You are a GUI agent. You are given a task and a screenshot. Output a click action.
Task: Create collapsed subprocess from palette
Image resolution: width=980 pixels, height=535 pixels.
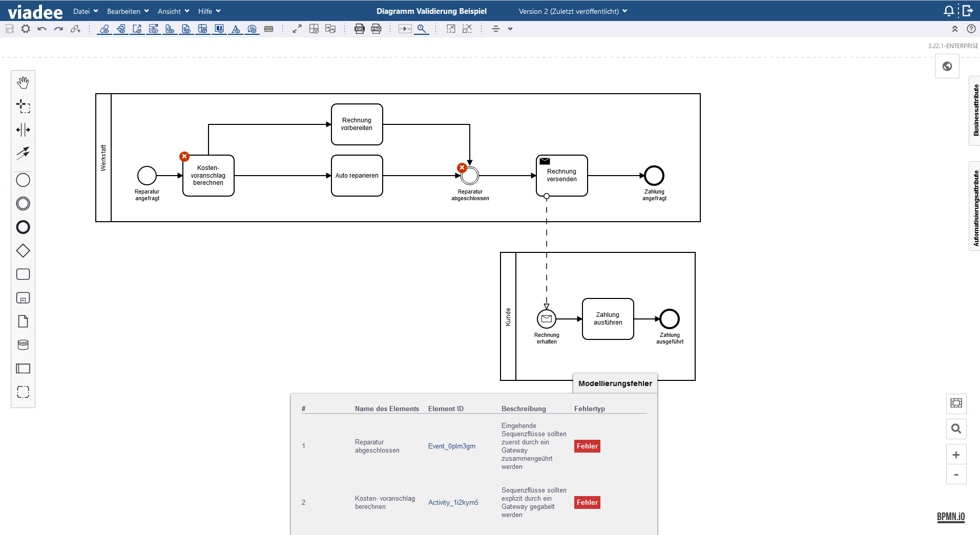coord(23,298)
